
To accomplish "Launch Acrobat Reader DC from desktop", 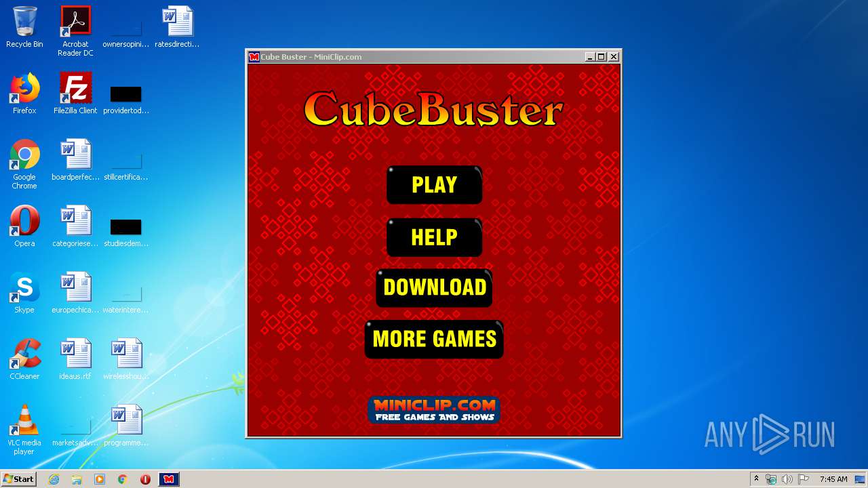I will coord(75,30).
